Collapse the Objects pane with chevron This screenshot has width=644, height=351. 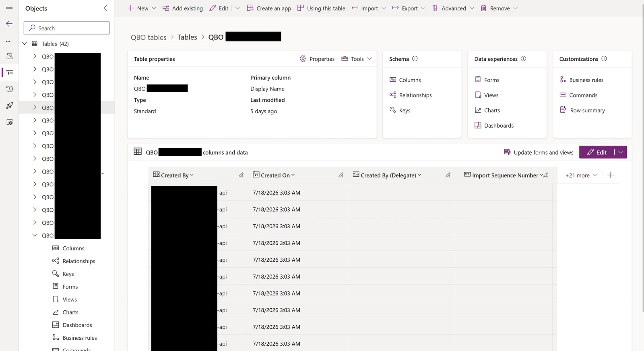point(105,8)
